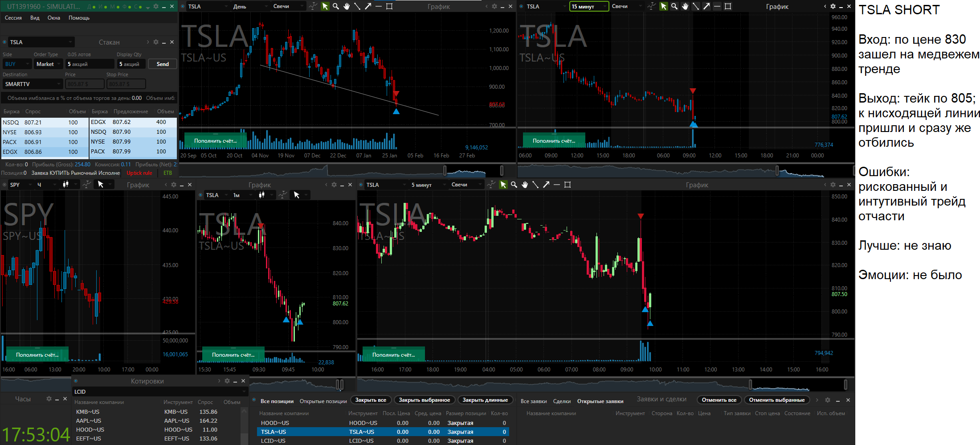Toggle the link radio in the positions panel
Screen dimensions: 980x445
pos(254,400)
